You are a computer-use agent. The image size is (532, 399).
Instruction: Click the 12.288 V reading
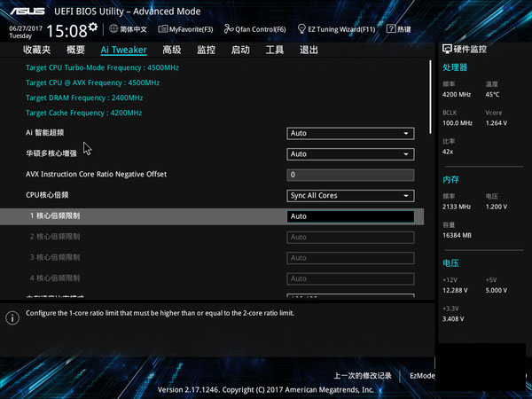(455, 291)
